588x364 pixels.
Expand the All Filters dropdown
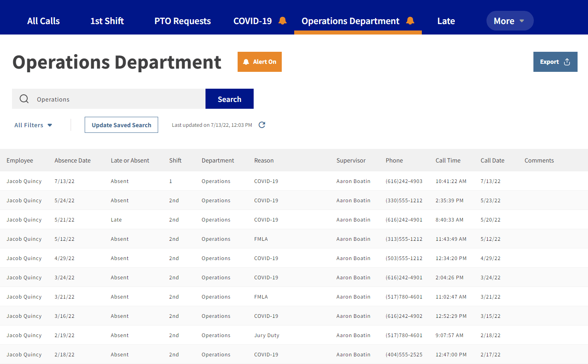[33, 125]
